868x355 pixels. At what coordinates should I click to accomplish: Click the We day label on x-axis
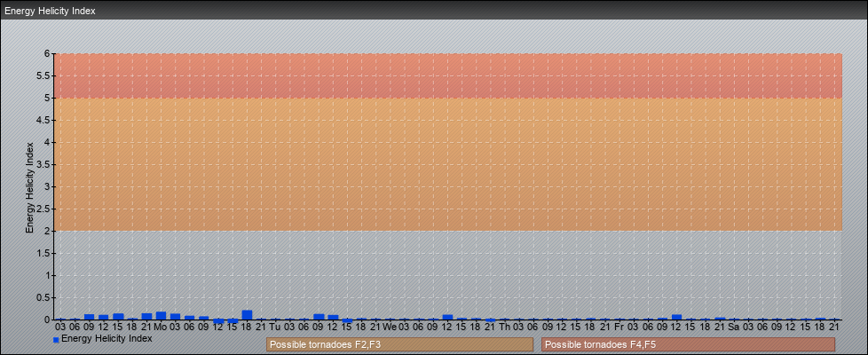click(x=390, y=327)
